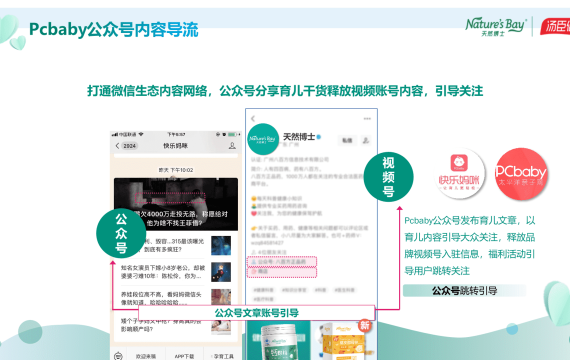Viewport: 570px width, 360px height.
Task: Tap the 认证: 广州八百方信息技术有限公司 line
Action: [x=290, y=159]
